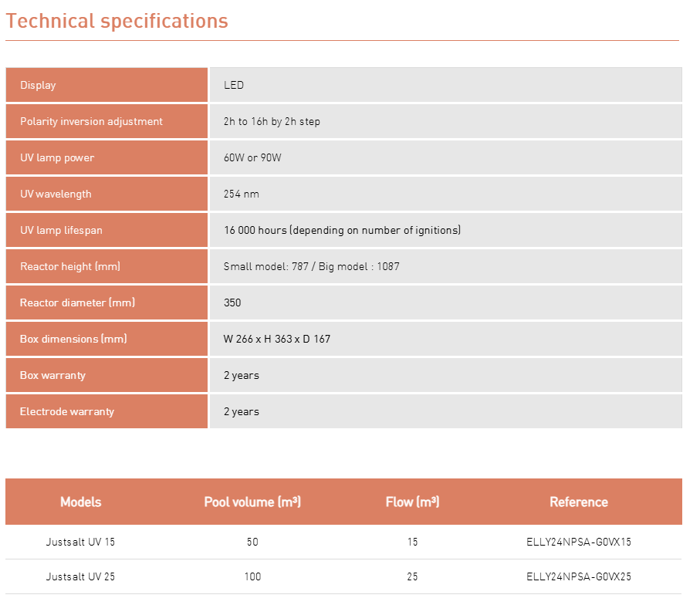Image resolution: width=700 pixels, height=605 pixels.
Task: Click the 16 000 hours value
Action: 342,230
